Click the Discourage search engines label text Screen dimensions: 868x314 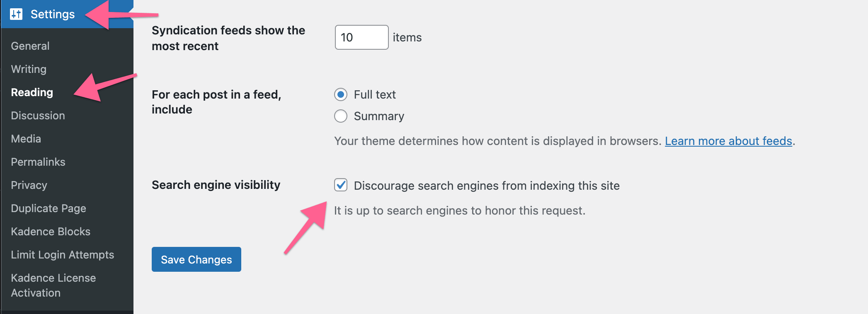coord(487,186)
